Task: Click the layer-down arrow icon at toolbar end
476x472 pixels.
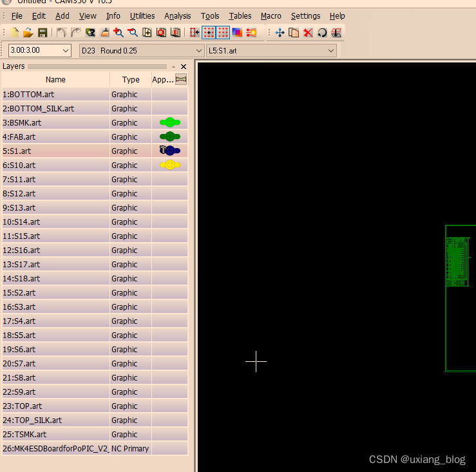Action: pyautogui.click(x=336, y=32)
